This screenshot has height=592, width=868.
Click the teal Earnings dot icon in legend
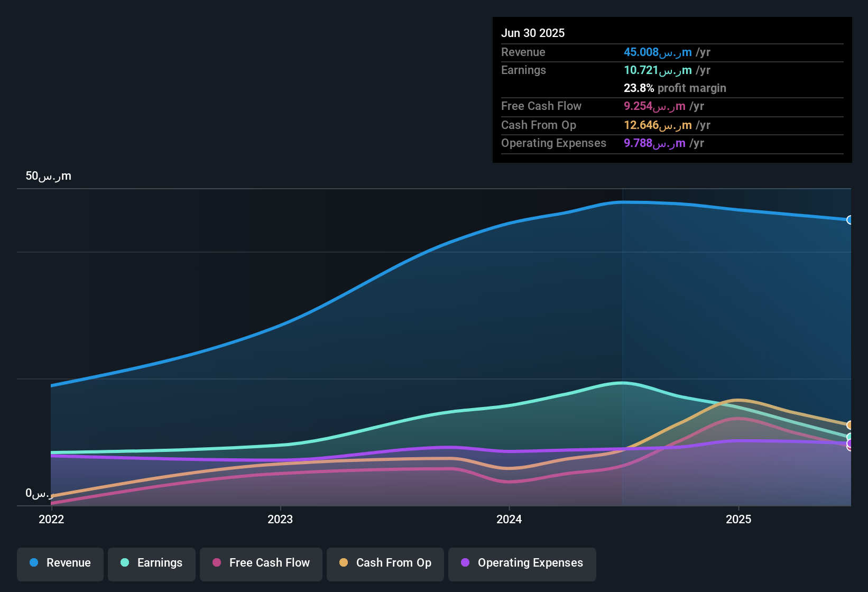click(x=125, y=563)
